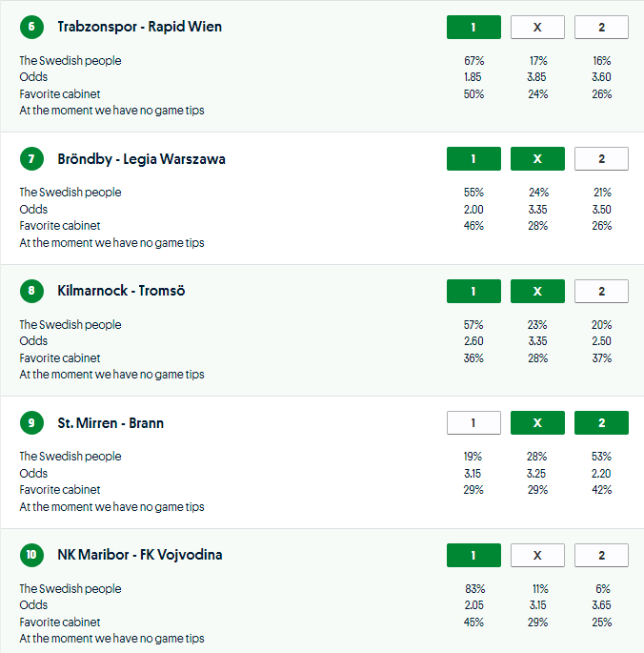Screen dimensions: 644x653
Task: Open the Kilmarnock - Tromsö match title
Action: (x=121, y=291)
